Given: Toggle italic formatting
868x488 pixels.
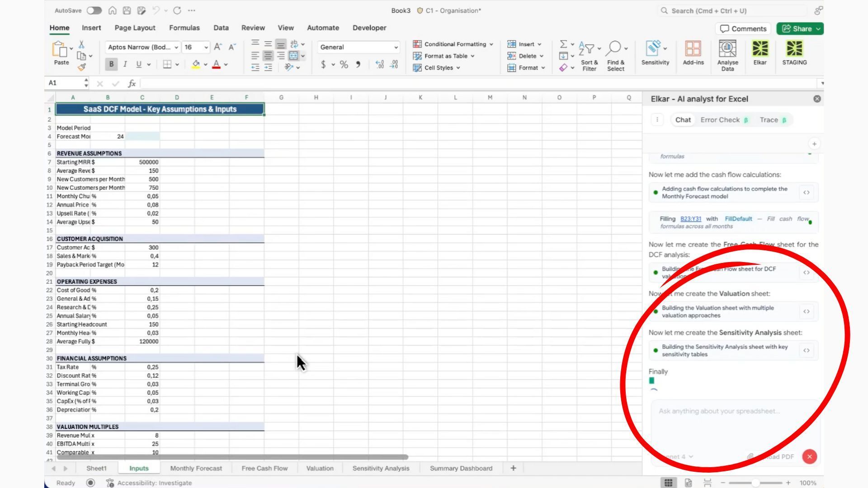Looking at the screenshot, I should (x=125, y=64).
